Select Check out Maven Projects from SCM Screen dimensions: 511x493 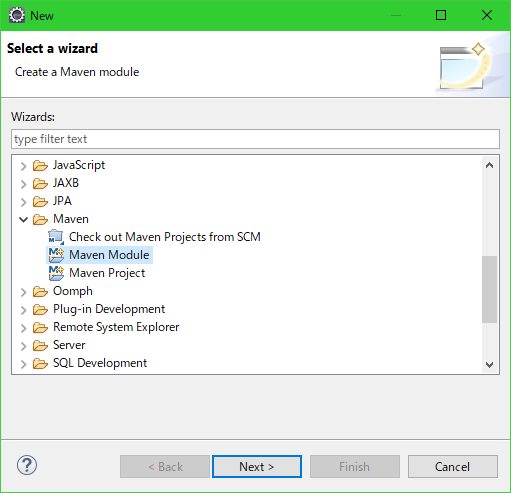click(x=165, y=237)
